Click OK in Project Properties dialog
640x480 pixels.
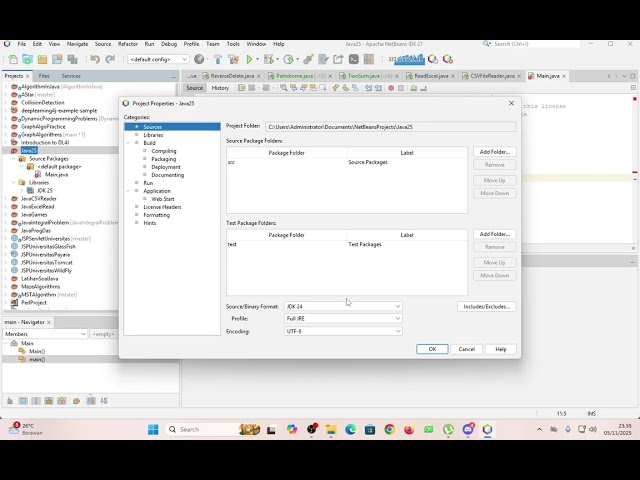click(x=432, y=349)
